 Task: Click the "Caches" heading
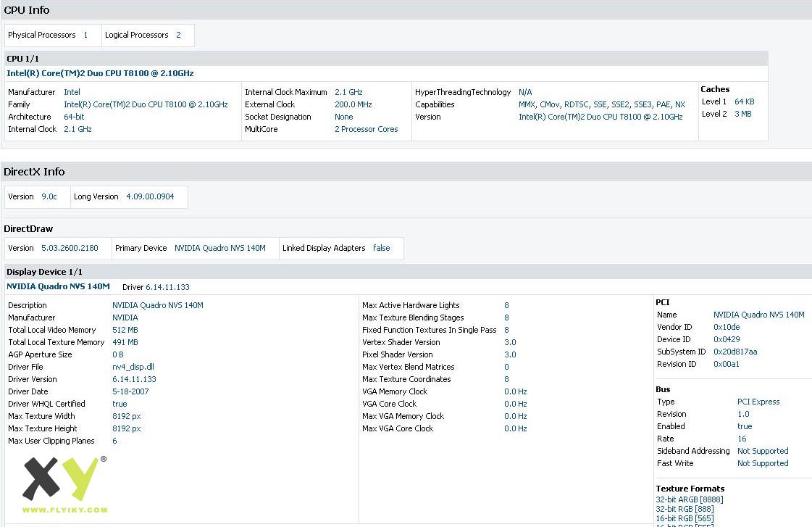pos(715,89)
